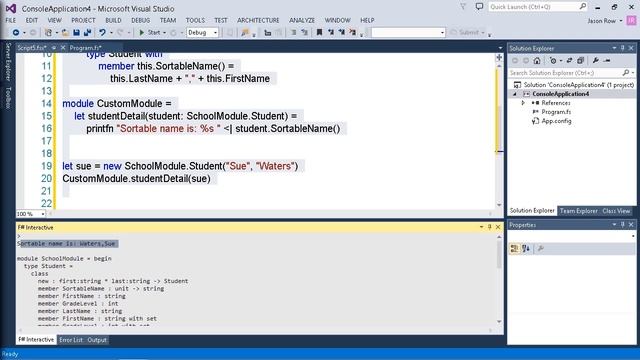This screenshot has width=640, height=360.
Task: Switch to the Class View tab
Action: pos(616,211)
